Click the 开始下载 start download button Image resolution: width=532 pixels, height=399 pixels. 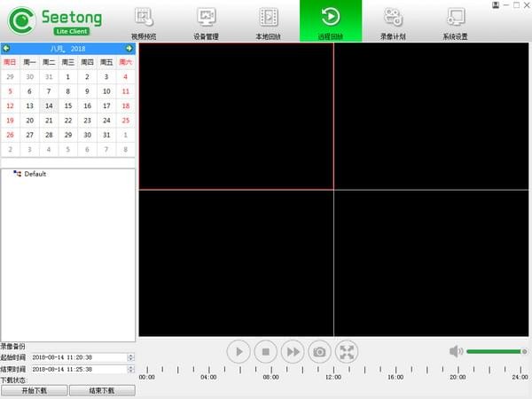click(34, 390)
